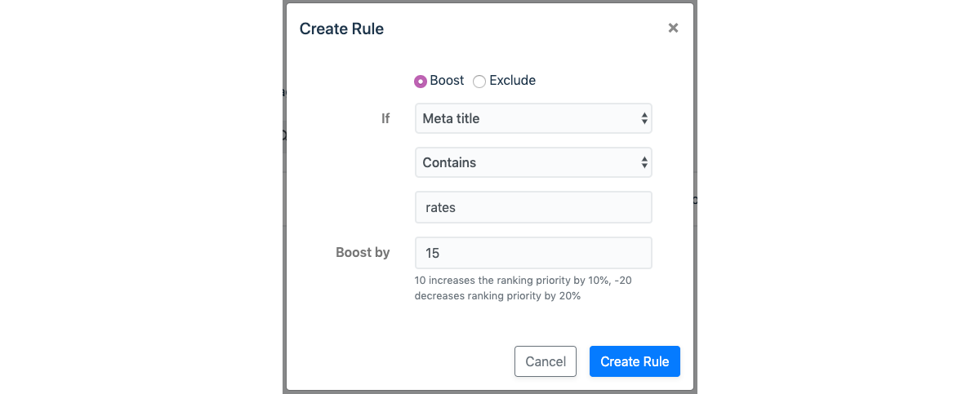The width and height of the screenshot is (980, 394).
Task: Focus the text field containing rates
Action: (x=533, y=207)
